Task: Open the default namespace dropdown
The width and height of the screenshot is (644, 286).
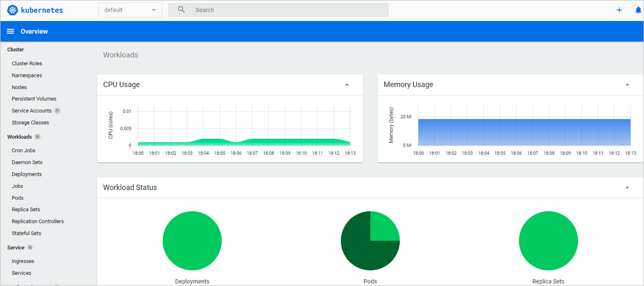Action: click(x=130, y=10)
